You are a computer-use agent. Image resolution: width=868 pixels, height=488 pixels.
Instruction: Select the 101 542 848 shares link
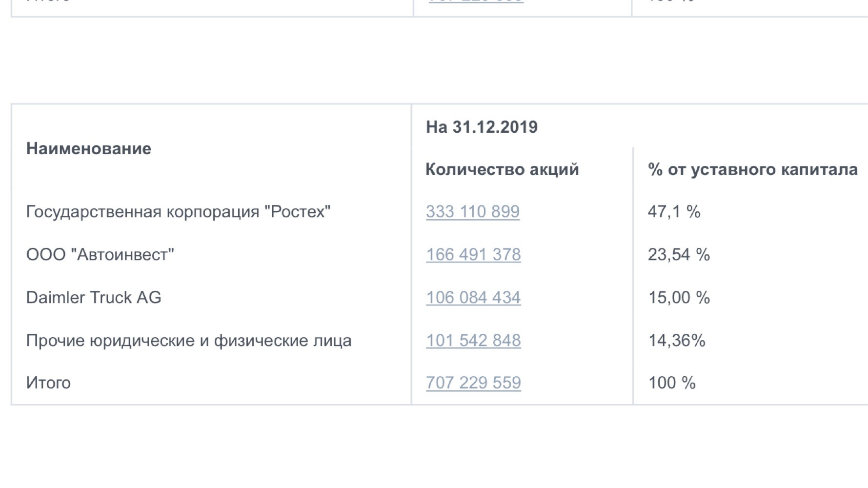coord(473,340)
